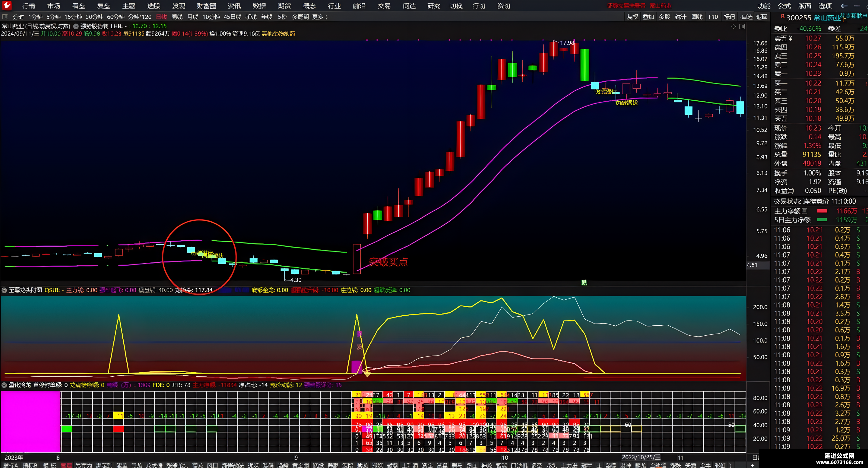Switch to the 周线 period tab
This screenshot has height=468, width=868.
[x=177, y=17]
